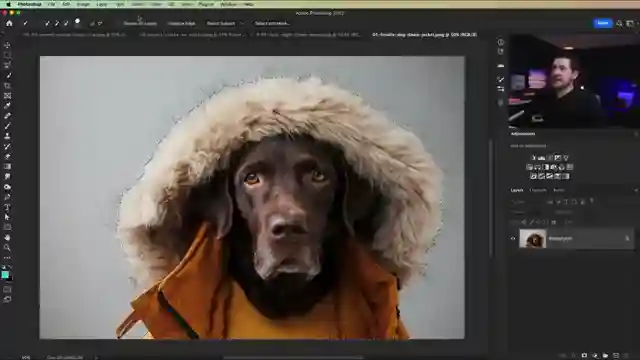Open the Window menu
The width and height of the screenshot is (640, 360).
228,4
